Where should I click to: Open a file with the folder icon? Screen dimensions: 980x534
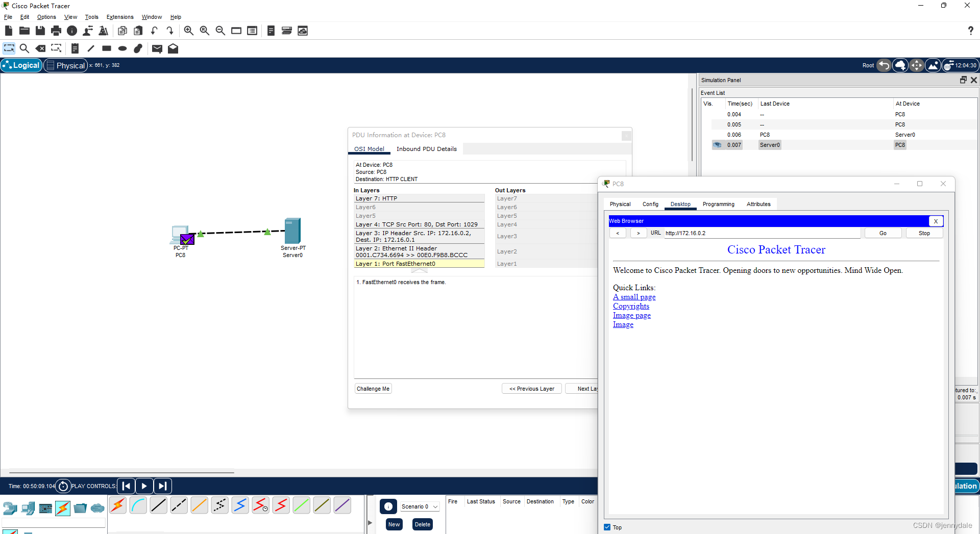24,31
